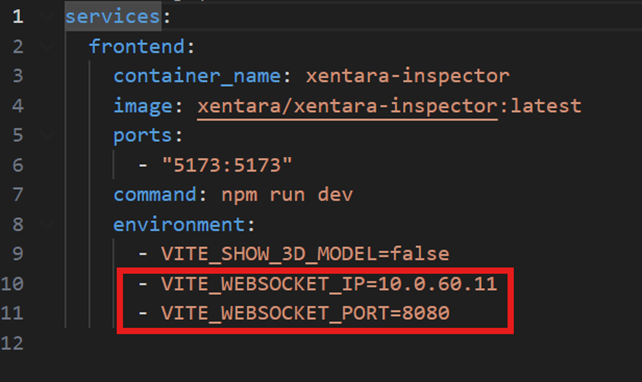Select line number 6 in gutter
The width and height of the screenshot is (642, 382).
(x=18, y=165)
